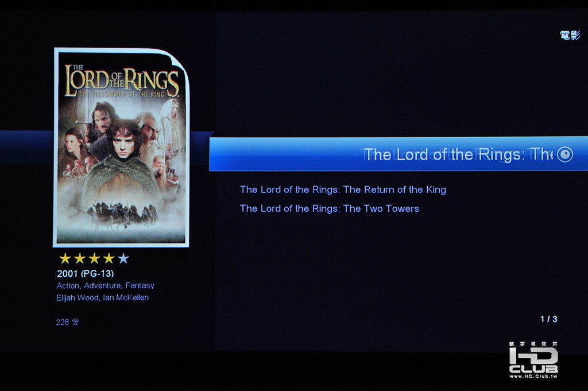Open The Return of the King entry
Screen dimensions: 588x391
[343, 189]
